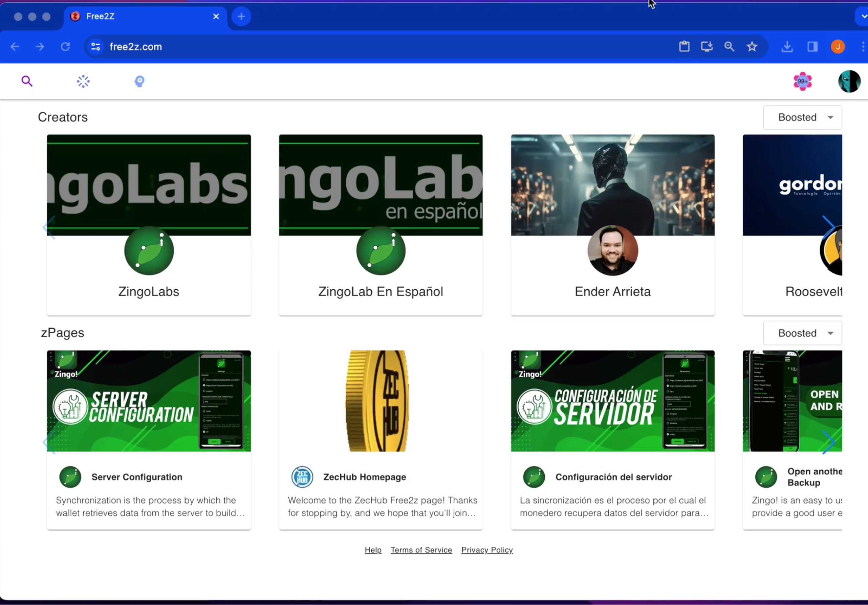Click the ZecHub round logo icon
Image resolution: width=868 pixels, height=605 pixels.
pyautogui.click(x=302, y=477)
